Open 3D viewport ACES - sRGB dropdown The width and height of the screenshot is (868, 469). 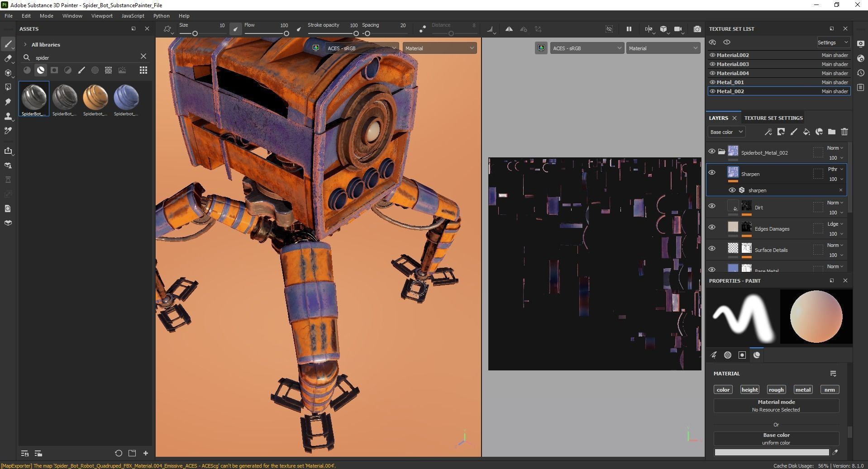click(362, 48)
